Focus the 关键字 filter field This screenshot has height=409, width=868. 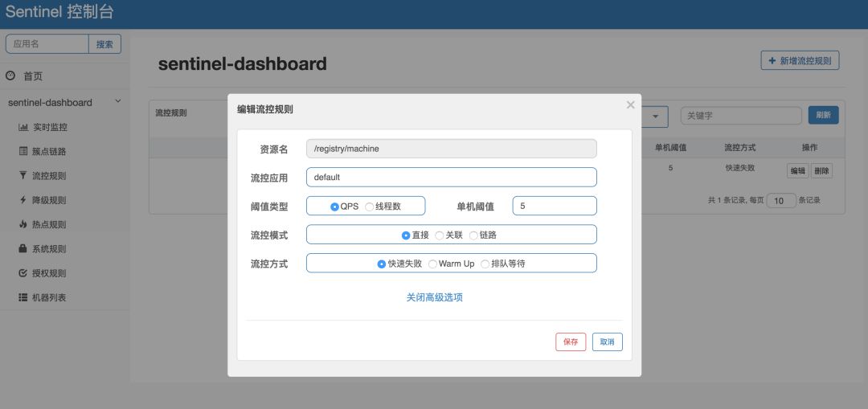click(741, 116)
